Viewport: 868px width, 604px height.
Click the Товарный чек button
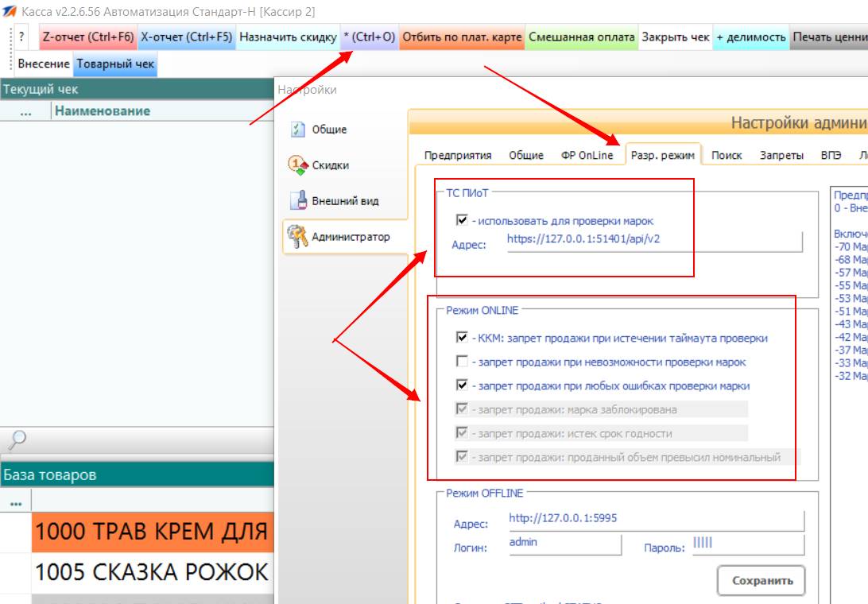tap(115, 64)
